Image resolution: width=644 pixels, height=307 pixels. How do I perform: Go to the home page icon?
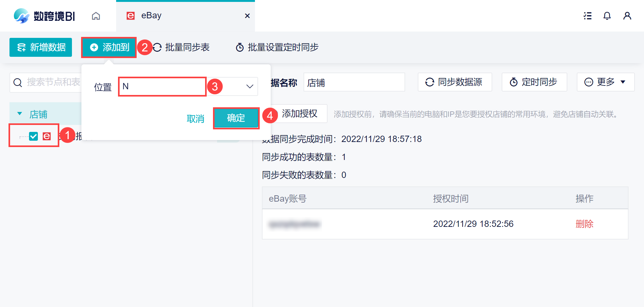tap(96, 16)
